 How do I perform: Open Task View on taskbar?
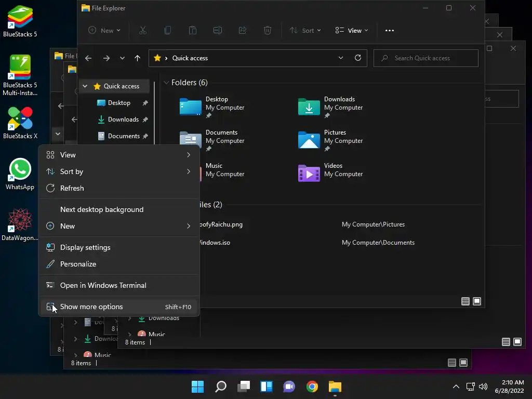243,387
